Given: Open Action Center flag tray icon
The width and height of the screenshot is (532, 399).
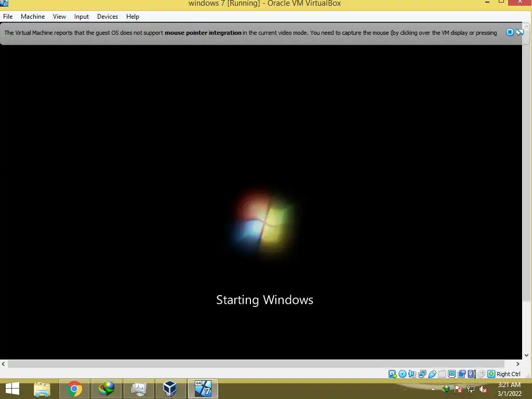Looking at the screenshot, I should coord(458,389).
